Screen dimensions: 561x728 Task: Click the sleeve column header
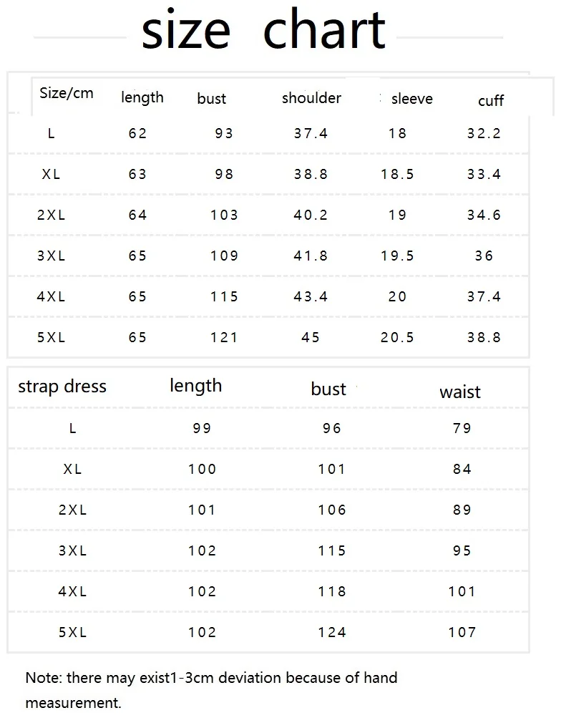tap(411, 99)
